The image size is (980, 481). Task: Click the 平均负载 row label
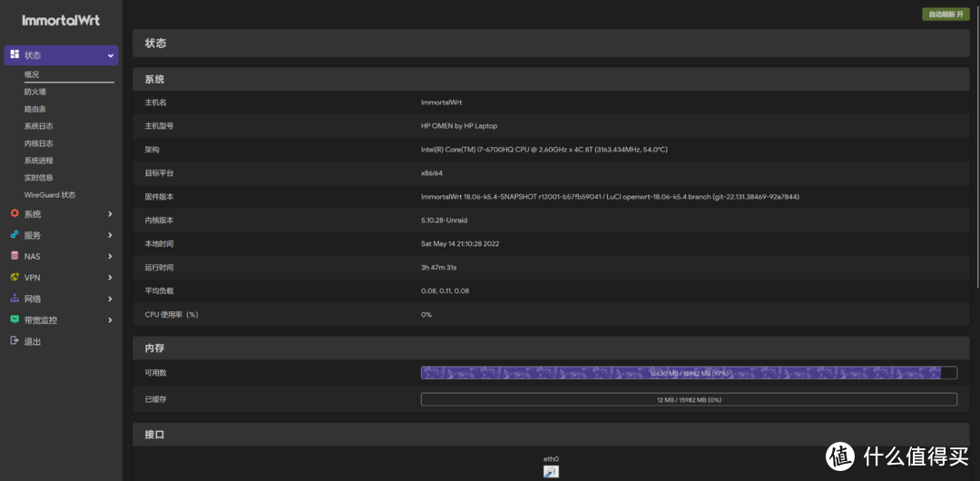pos(159,290)
